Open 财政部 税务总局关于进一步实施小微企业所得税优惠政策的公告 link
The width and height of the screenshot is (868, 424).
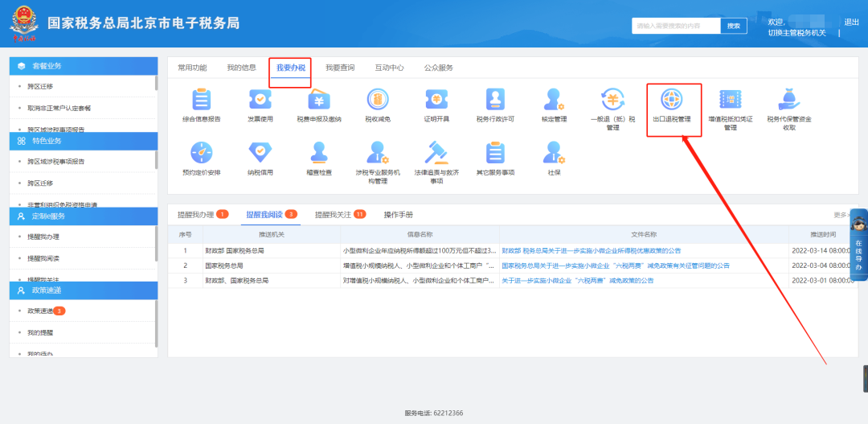point(592,251)
